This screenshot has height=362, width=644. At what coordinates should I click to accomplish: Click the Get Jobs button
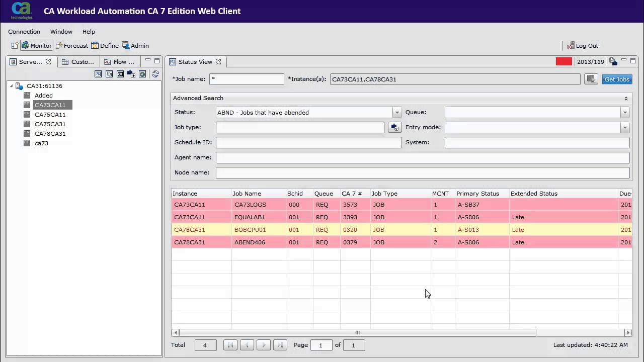[617, 79]
